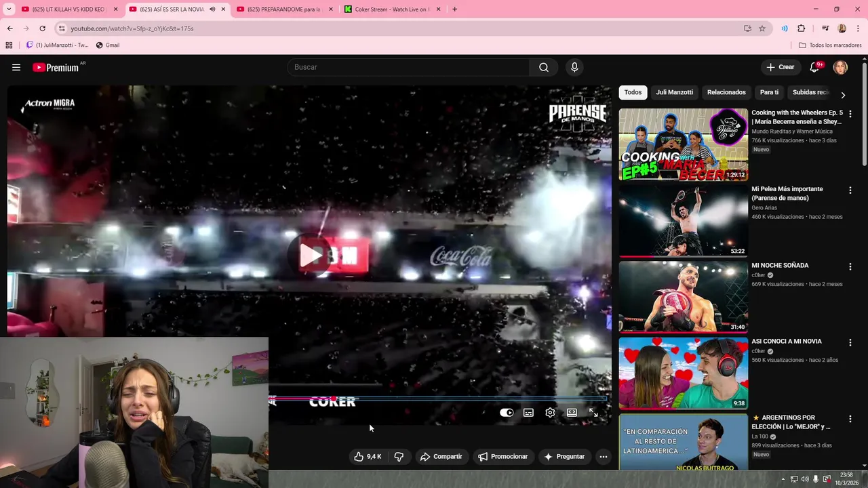Viewport: 868px width, 488px height.
Task: Click the Crear button
Action: click(x=781, y=67)
